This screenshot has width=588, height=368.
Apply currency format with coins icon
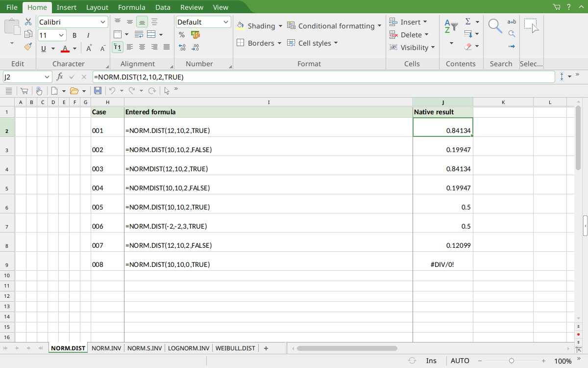pos(196,35)
